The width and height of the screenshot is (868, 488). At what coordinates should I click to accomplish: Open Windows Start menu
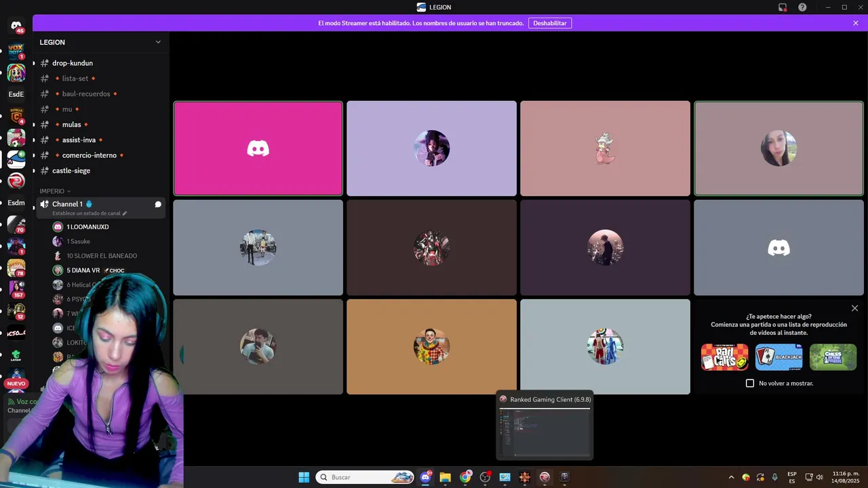(x=304, y=477)
